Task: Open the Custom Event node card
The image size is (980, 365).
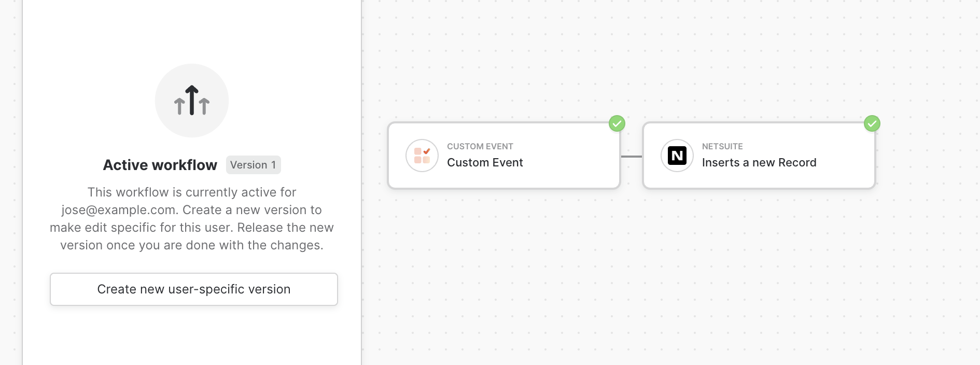Action: coord(504,156)
